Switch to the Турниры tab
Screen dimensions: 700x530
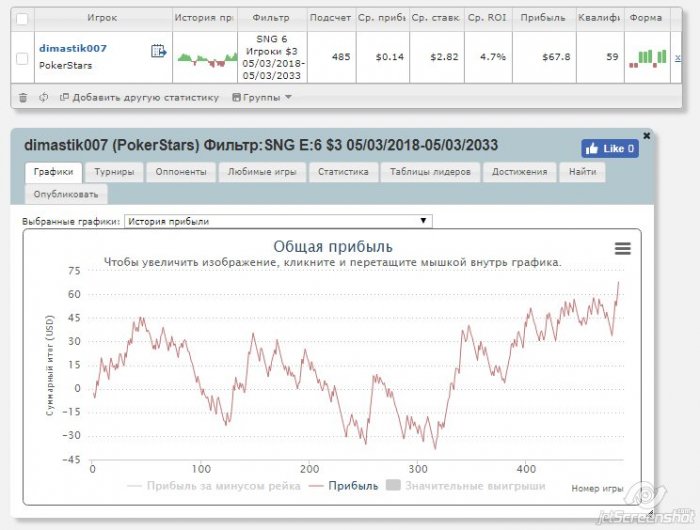point(114,172)
